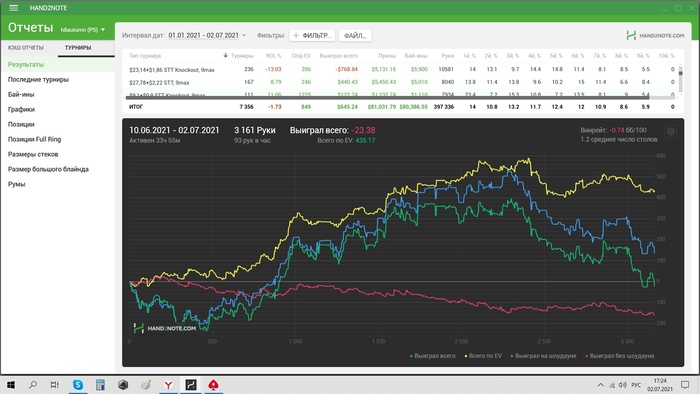Open the Позиции Full Ring report
This screenshot has width=700, height=394.
tap(34, 139)
